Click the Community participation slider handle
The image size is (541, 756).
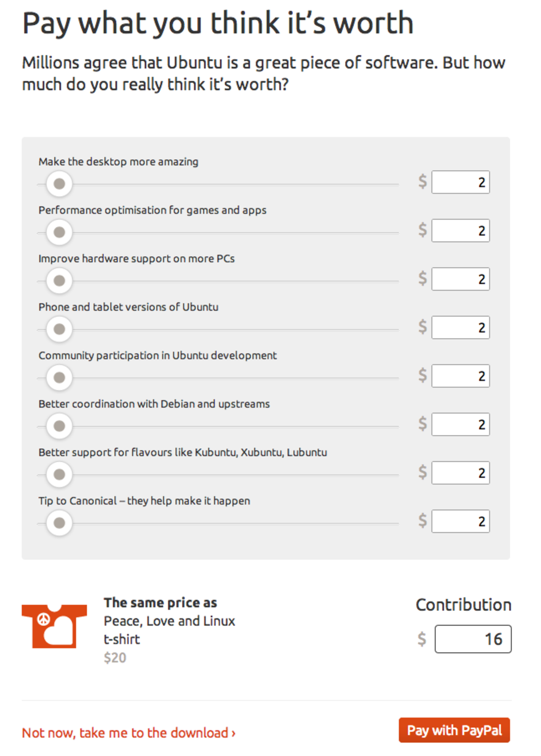click(x=59, y=378)
